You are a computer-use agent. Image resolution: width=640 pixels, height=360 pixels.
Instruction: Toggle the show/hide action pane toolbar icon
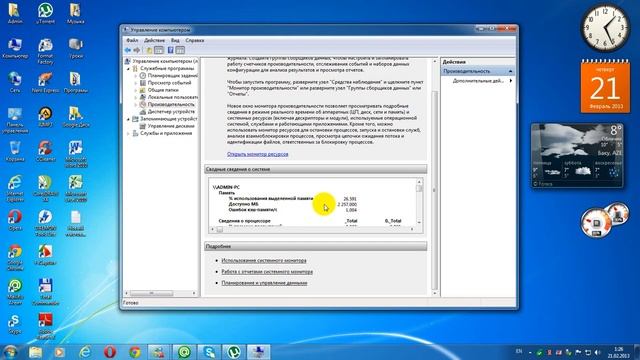click(x=180, y=50)
